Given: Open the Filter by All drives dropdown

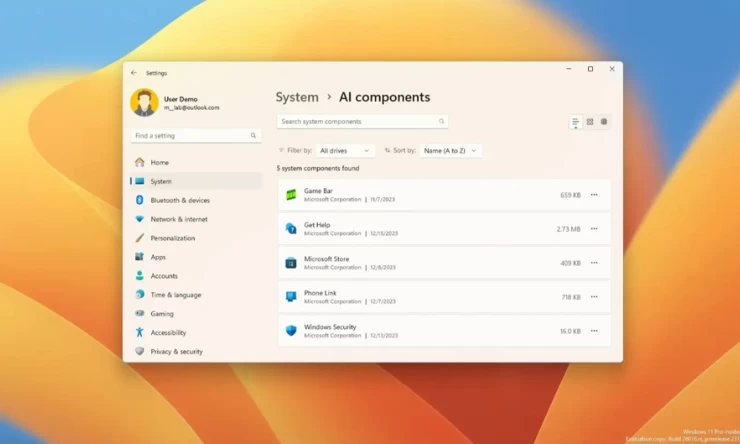Looking at the screenshot, I should coord(345,151).
